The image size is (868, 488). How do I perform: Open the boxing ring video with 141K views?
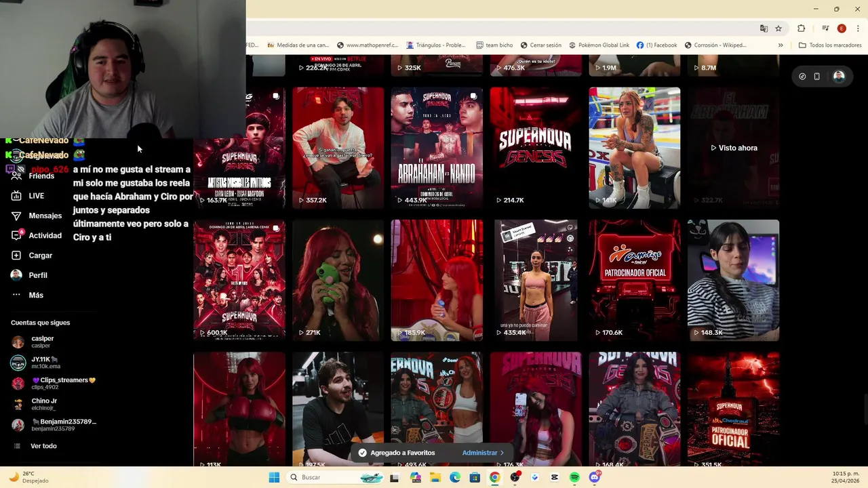[635, 147]
